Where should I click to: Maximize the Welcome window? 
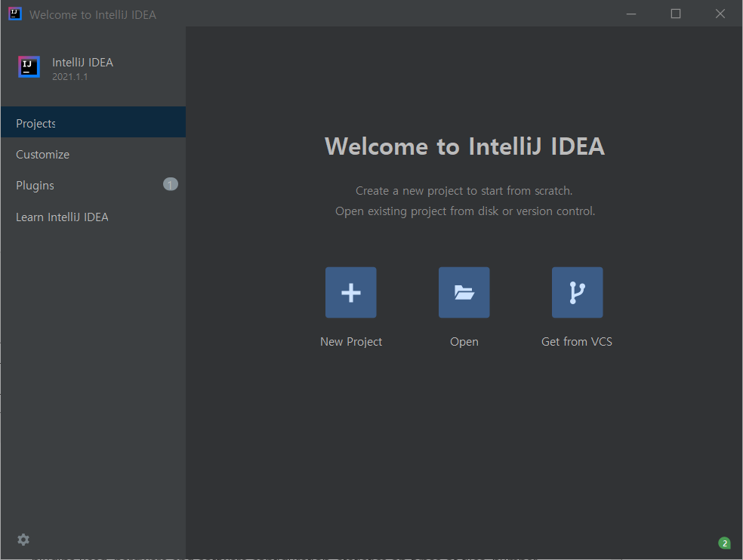[x=676, y=14]
